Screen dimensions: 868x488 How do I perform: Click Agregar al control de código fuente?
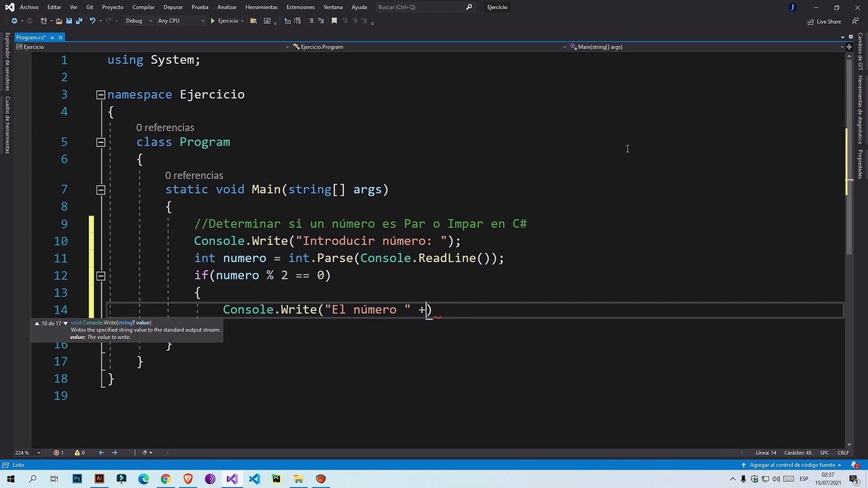point(791,465)
